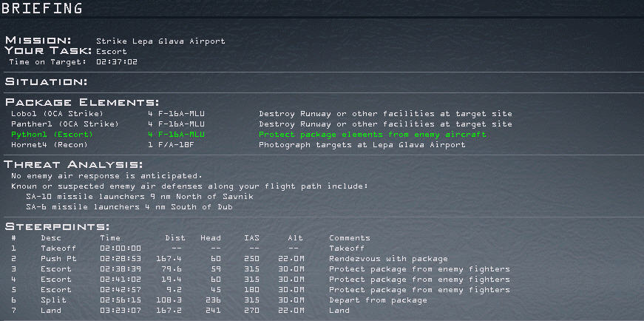Select the Lobo1 (OCA Strike) entry
The image size is (644, 321).
pos(58,114)
